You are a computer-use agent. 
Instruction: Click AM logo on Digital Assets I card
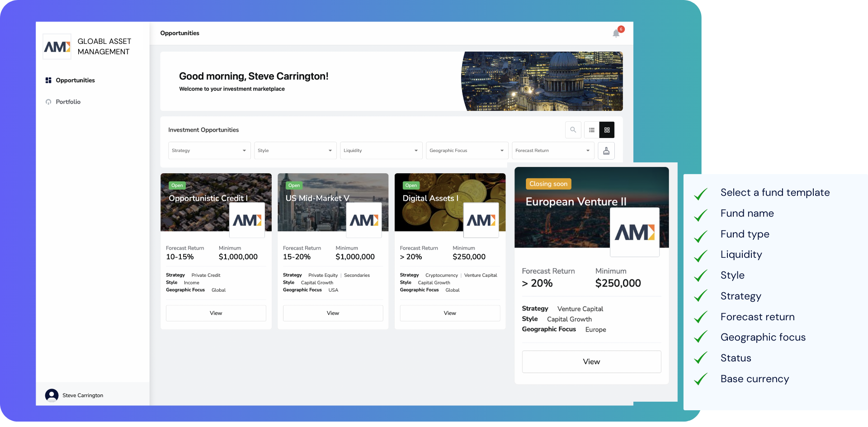click(x=481, y=220)
